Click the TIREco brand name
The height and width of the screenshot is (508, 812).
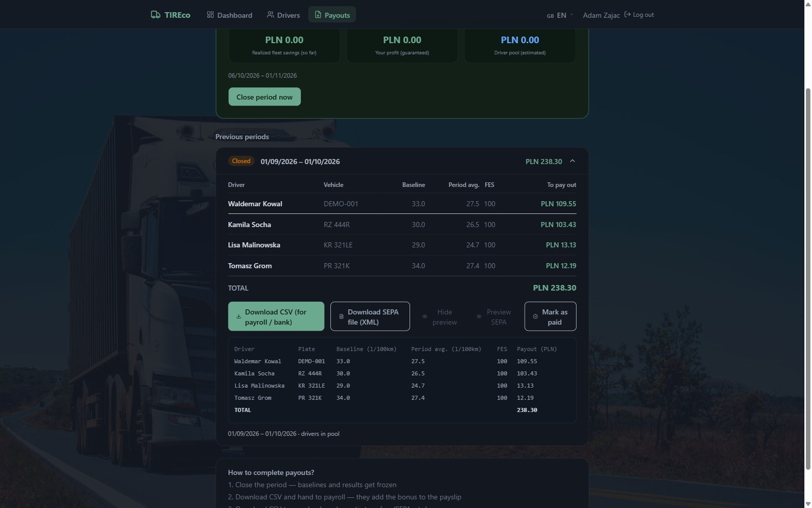click(177, 15)
